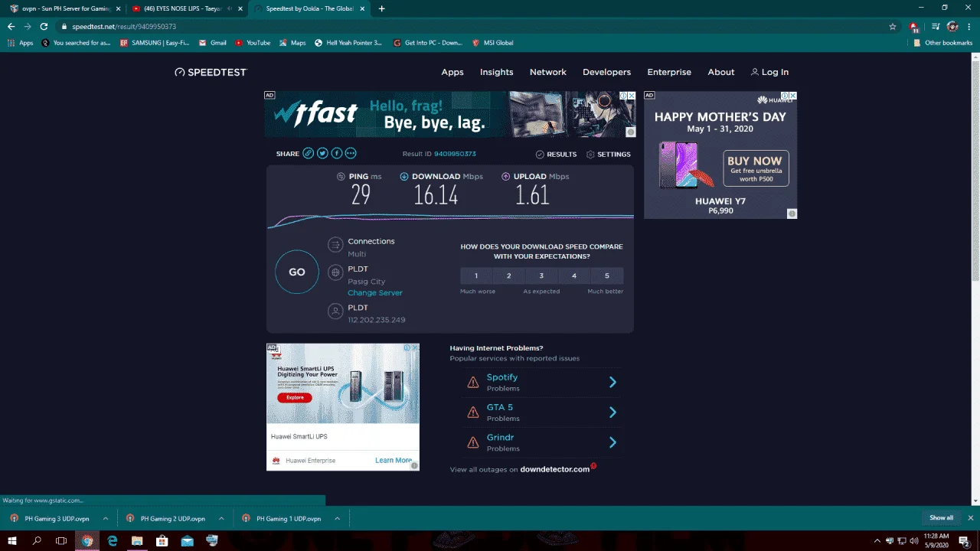Go back with browser back arrow
The width and height of the screenshot is (980, 551).
click(x=11, y=26)
